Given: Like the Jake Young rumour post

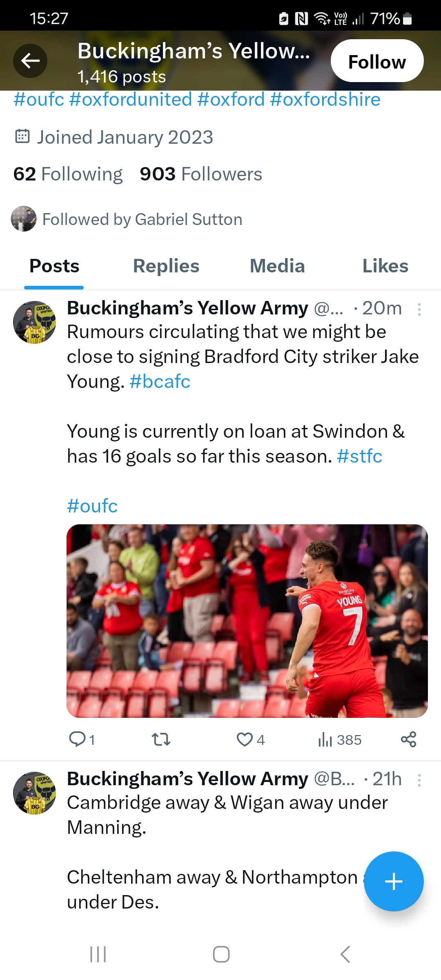Looking at the screenshot, I should (x=245, y=739).
